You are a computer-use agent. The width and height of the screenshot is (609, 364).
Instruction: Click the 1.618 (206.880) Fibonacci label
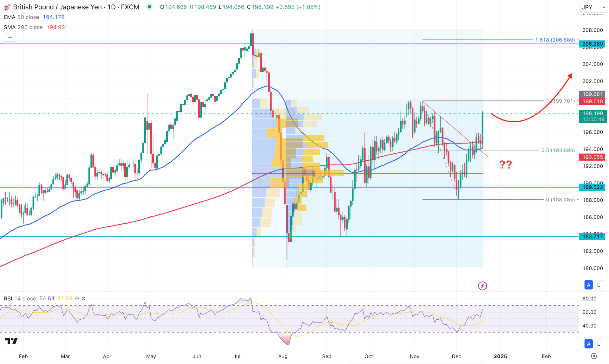(555, 40)
